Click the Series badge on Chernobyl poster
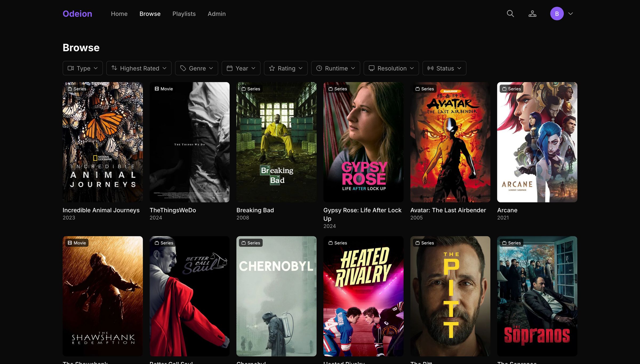The image size is (640, 364). (x=251, y=243)
